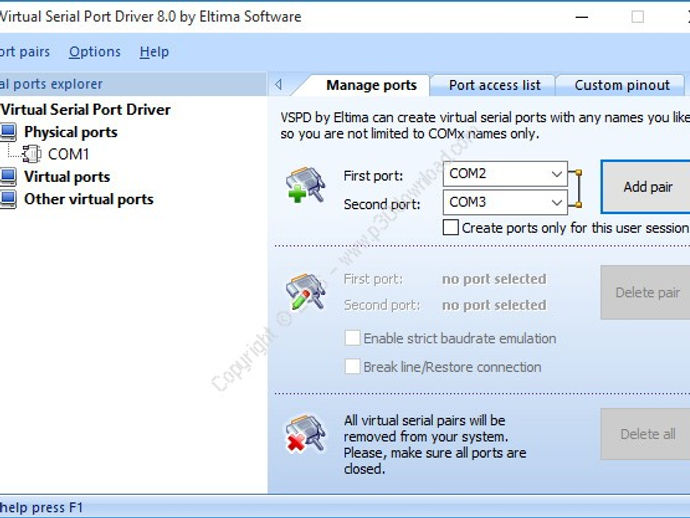
Task: Switch to the Port access list tab
Action: click(495, 85)
